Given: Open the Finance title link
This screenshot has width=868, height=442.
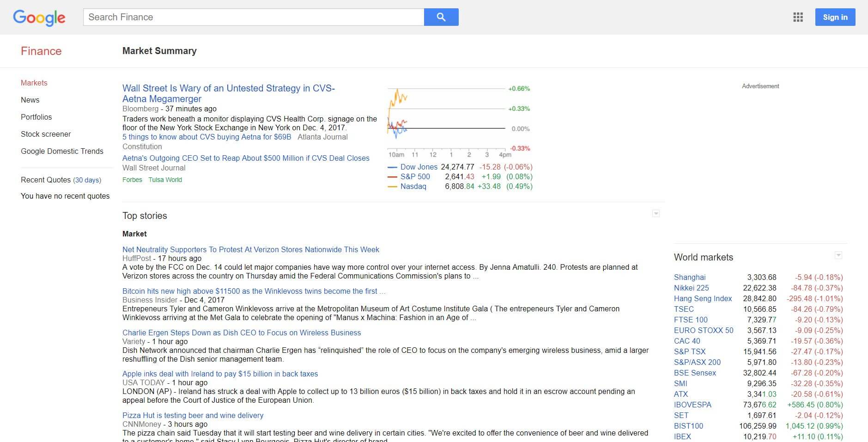Looking at the screenshot, I should click(x=41, y=51).
